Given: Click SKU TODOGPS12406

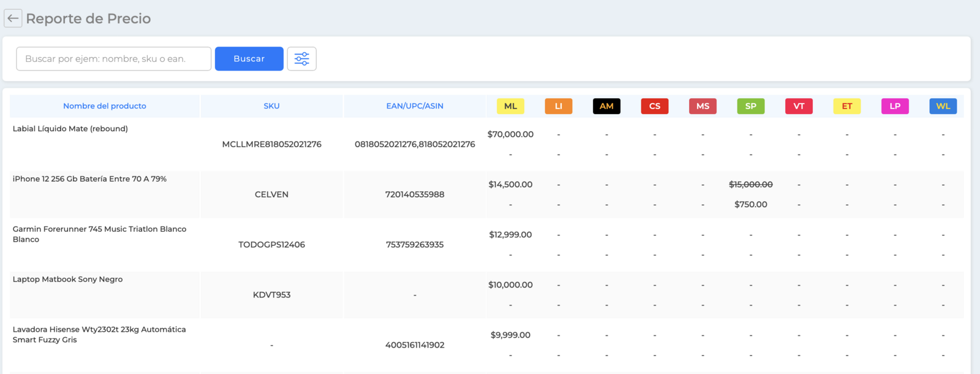Looking at the screenshot, I should pos(272,245).
